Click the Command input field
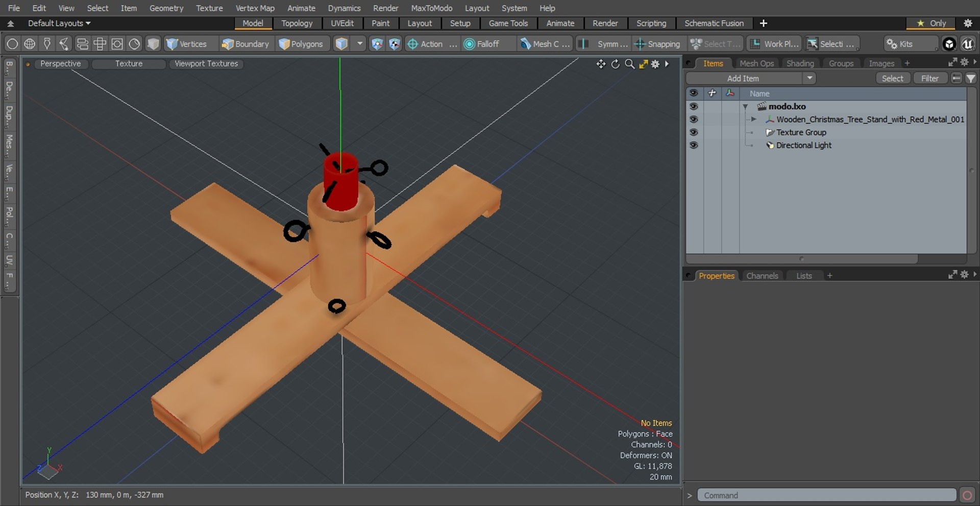 (826, 495)
